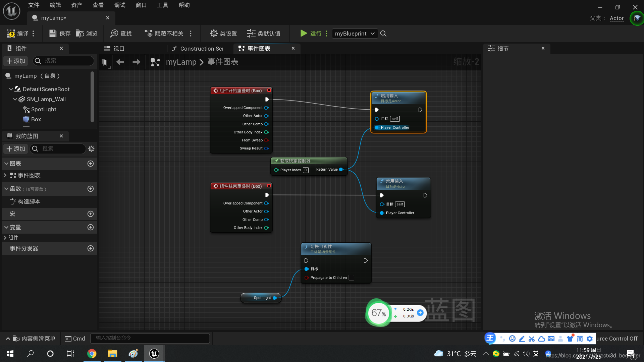Click the delegate pin on 组件结束重叠时 node
Viewport: 644px width, 362px height.
pos(269,186)
